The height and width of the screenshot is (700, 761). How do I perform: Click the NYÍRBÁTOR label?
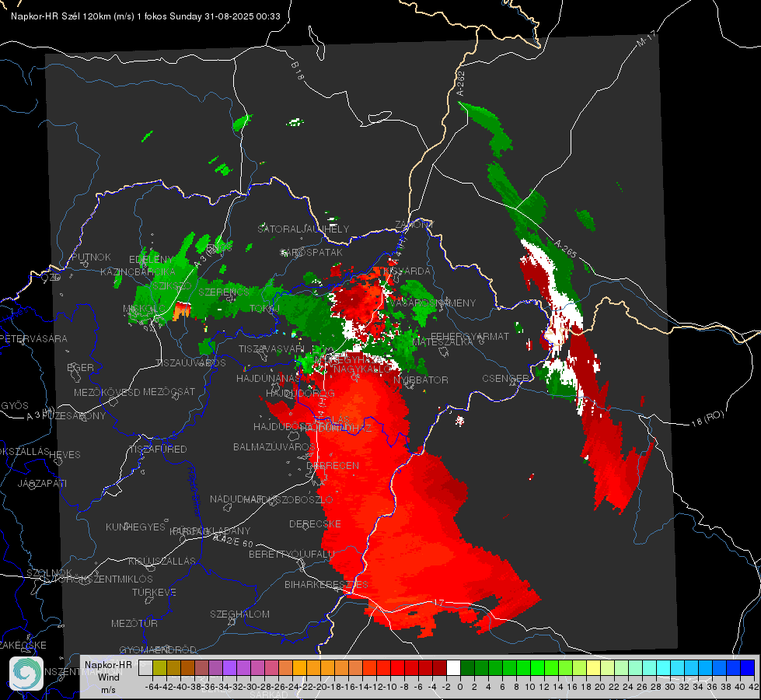click(x=421, y=380)
